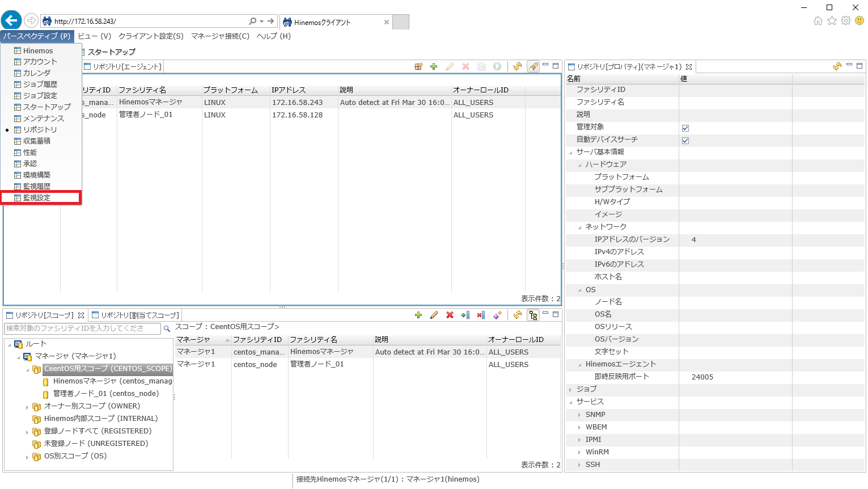Viewport: 868px width, 489px height.
Task: Choose the カレンダ perspective entry
Action: point(41,73)
